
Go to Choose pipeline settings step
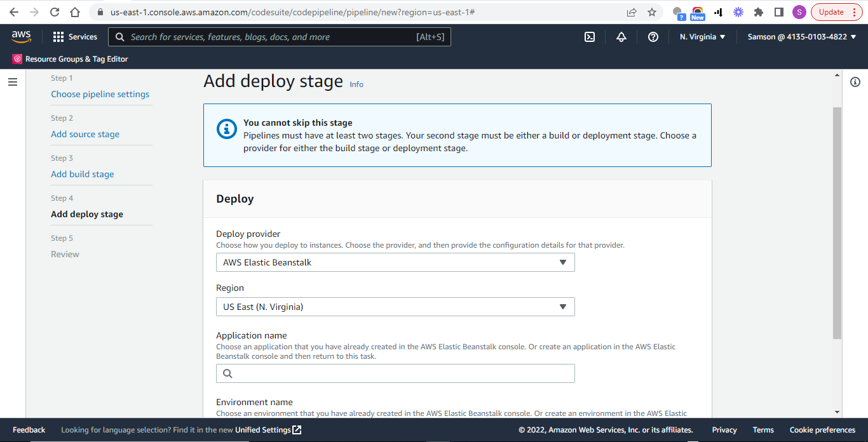pyautogui.click(x=100, y=93)
